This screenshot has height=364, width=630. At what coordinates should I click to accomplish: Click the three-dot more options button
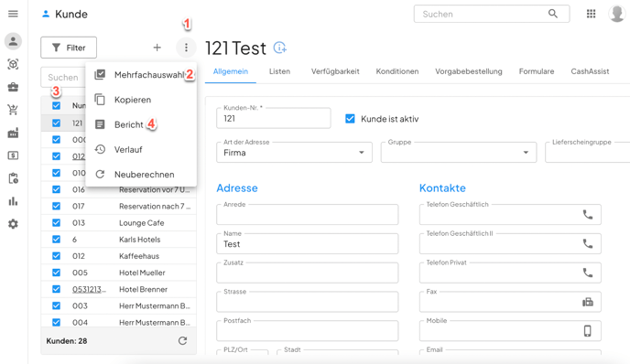186,48
